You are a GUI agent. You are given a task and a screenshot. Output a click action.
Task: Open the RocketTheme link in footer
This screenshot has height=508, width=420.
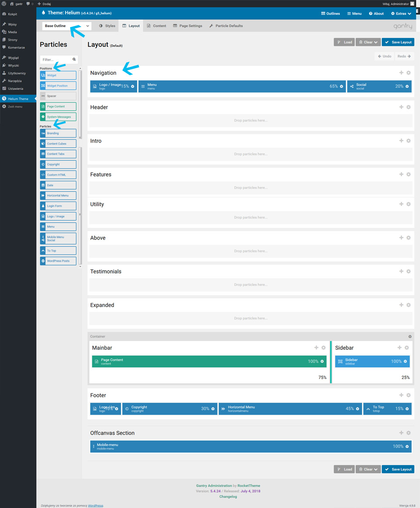[x=249, y=486]
